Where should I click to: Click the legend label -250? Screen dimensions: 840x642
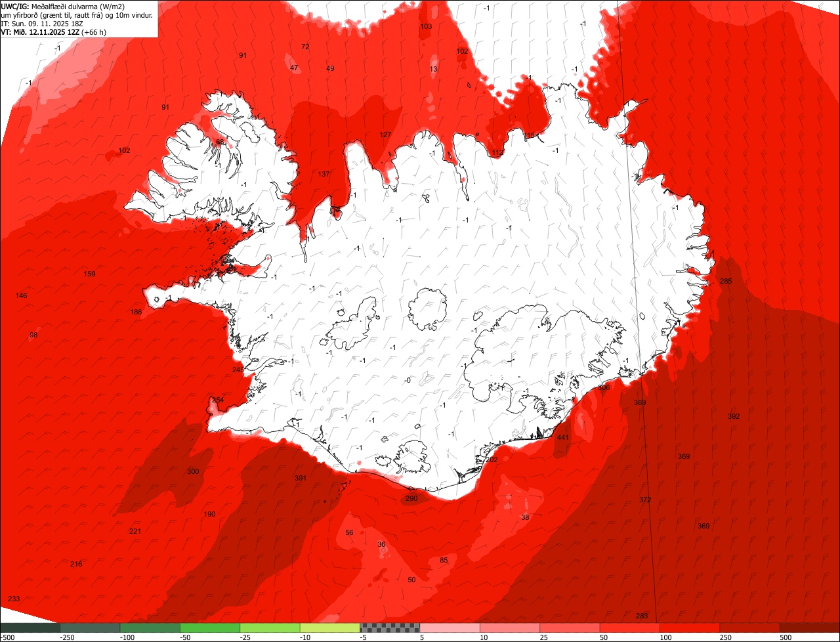click(x=67, y=637)
